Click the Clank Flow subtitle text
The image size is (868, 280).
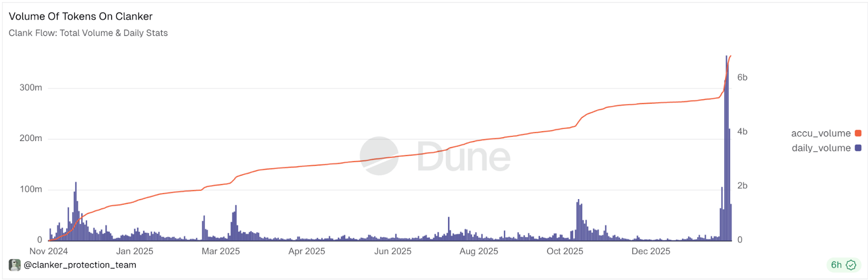click(x=88, y=33)
